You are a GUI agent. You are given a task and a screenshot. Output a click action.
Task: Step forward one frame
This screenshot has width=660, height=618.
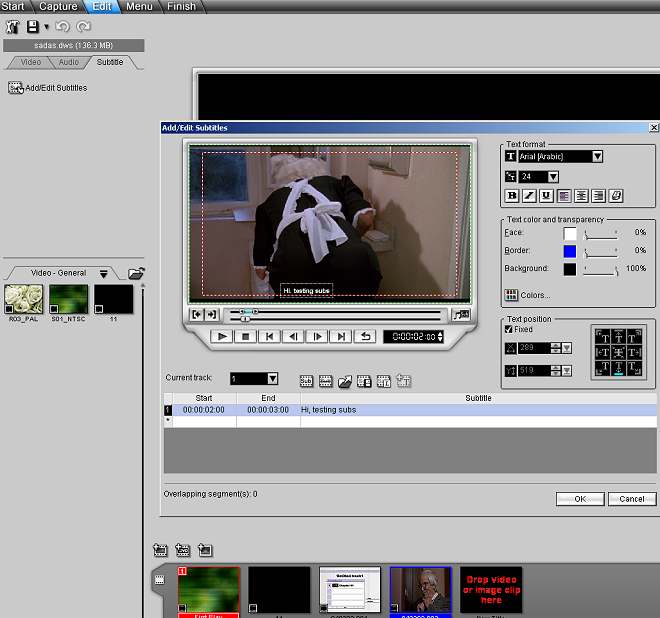317,336
